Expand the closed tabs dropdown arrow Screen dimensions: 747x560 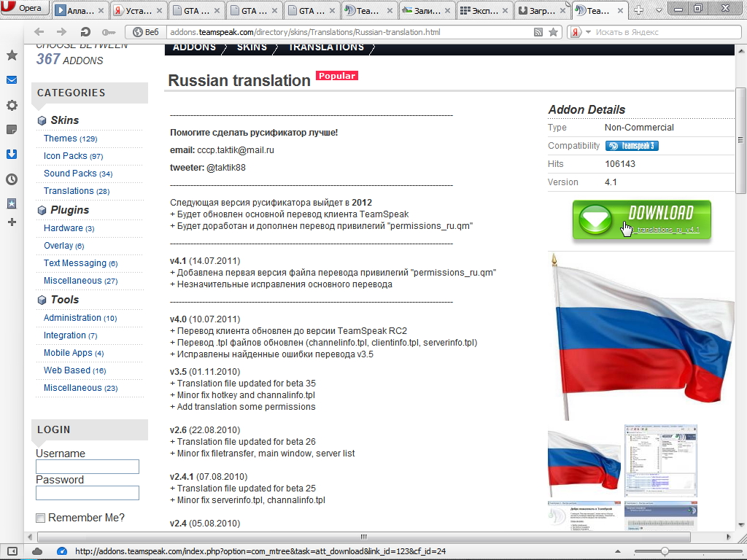[x=658, y=10]
